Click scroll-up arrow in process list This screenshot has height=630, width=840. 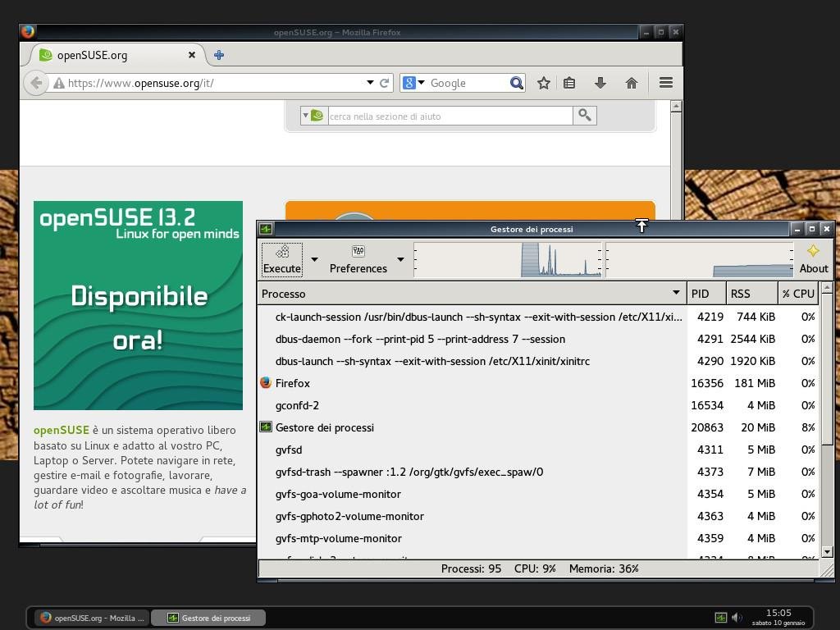point(827,288)
